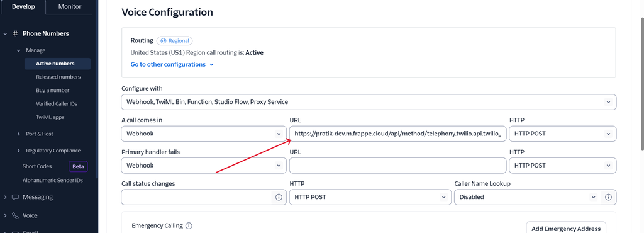Open the Configure with dropdown
644x233 pixels.
click(x=369, y=102)
